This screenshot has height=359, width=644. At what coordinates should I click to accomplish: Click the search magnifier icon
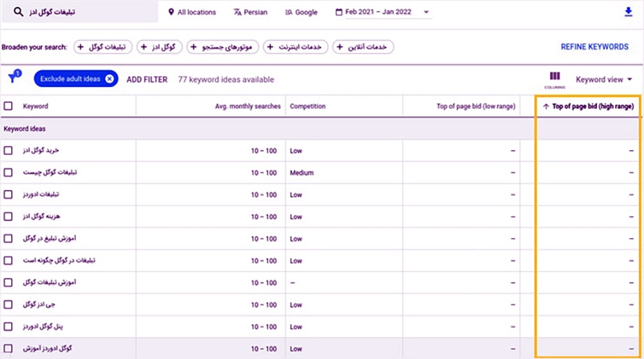click(18, 12)
